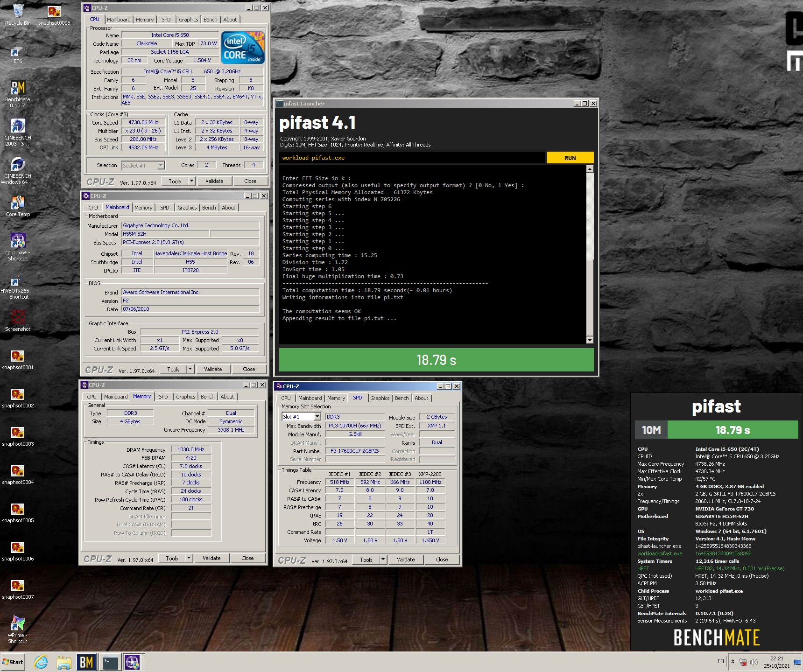
Task: Launch wPrime Shortcut desktop icon
Action: pos(18,629)
